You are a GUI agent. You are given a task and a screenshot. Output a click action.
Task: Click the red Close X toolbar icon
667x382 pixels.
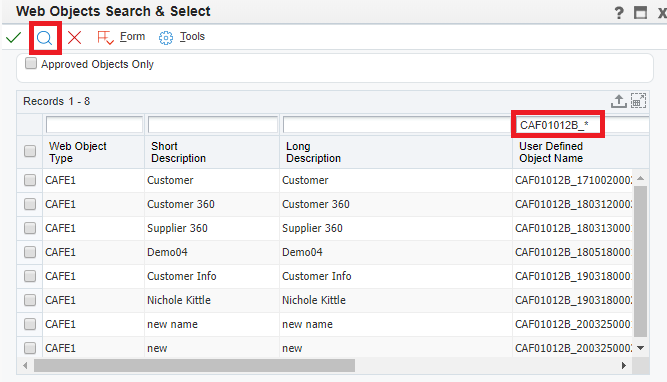tap(74, 37)
